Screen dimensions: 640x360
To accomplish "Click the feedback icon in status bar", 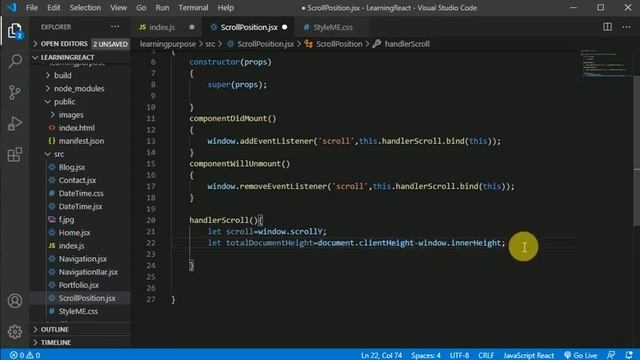I will (611, 355).
